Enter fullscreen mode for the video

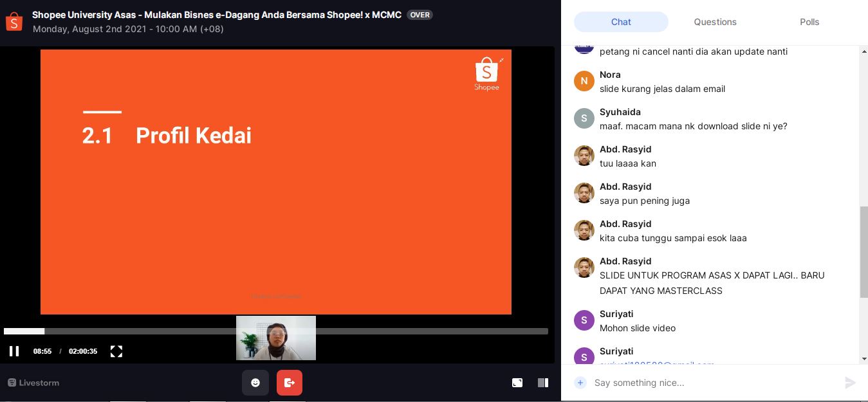pos(116,351)
